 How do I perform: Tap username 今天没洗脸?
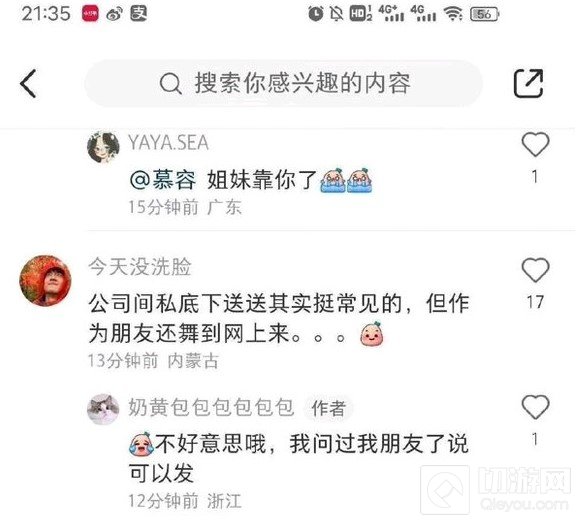(x=140, y=267)
